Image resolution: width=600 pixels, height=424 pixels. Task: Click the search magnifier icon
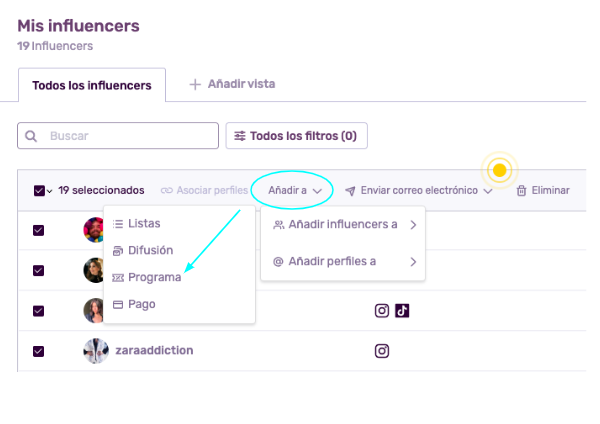(31, 136)
